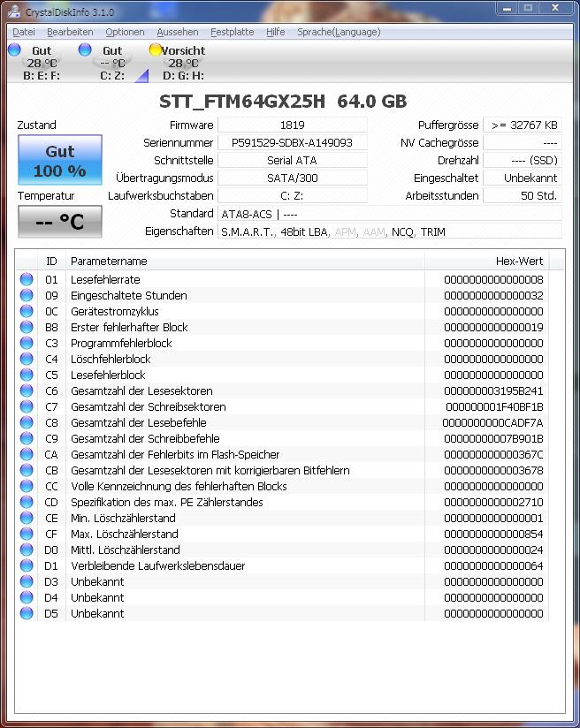
Task: Click the Parametername column header
Action: pyautogui.click(x=245, y=261)
